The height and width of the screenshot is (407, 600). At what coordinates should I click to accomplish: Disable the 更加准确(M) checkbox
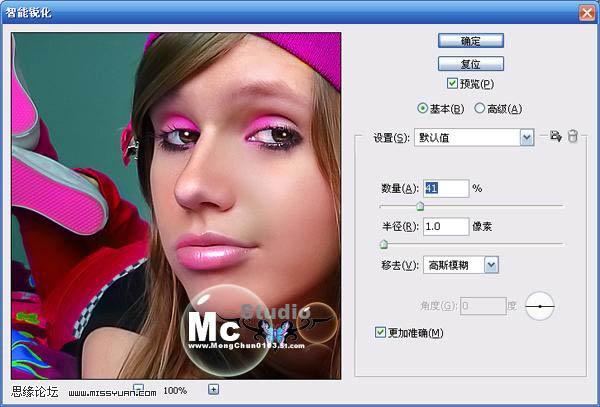tap(379, 332)
